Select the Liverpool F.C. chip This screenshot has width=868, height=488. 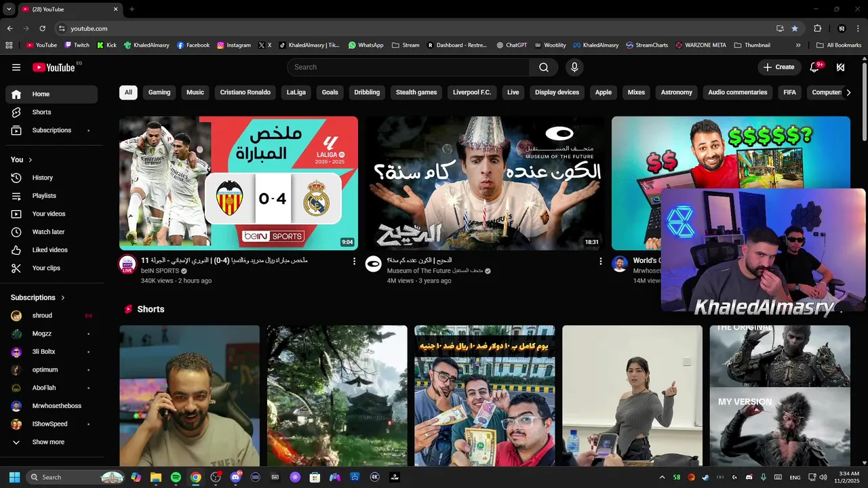tap(472, 93)
